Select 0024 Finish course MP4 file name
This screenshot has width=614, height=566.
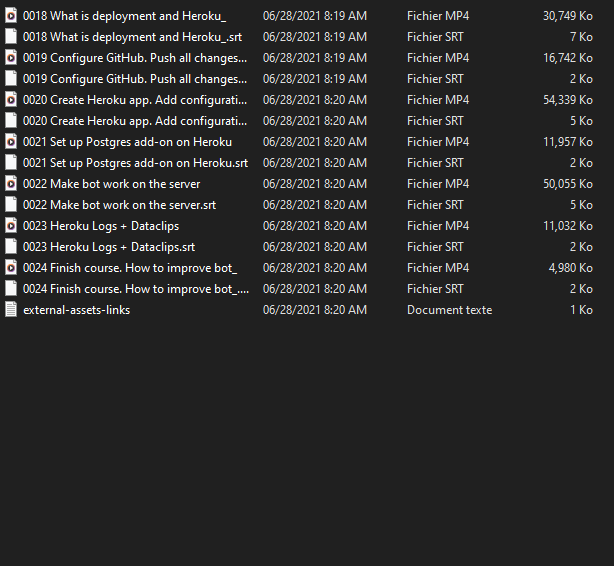129,268
